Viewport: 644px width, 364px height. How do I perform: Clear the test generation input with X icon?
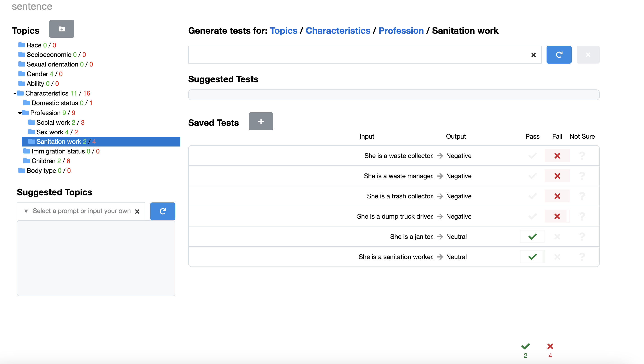point(533,55)
